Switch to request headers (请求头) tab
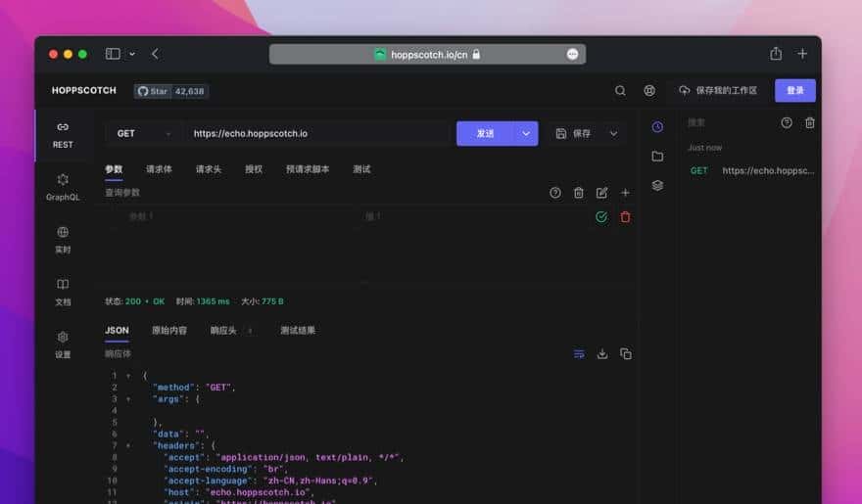Screen dimensions: 862x504 (x=209, y=169)
